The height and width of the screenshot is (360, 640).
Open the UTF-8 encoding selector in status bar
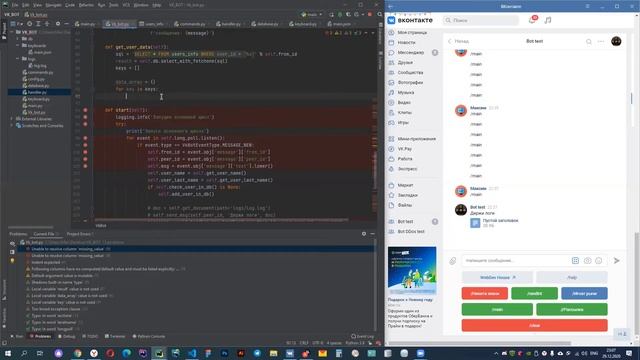[x=318, y=343]
